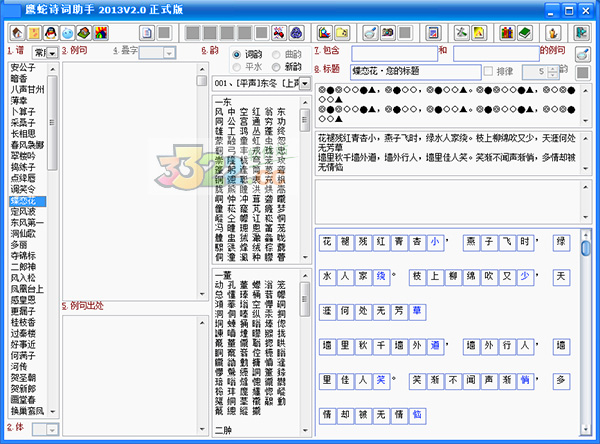Select 八声甘州 in the tune list

(x=27, y=90)
